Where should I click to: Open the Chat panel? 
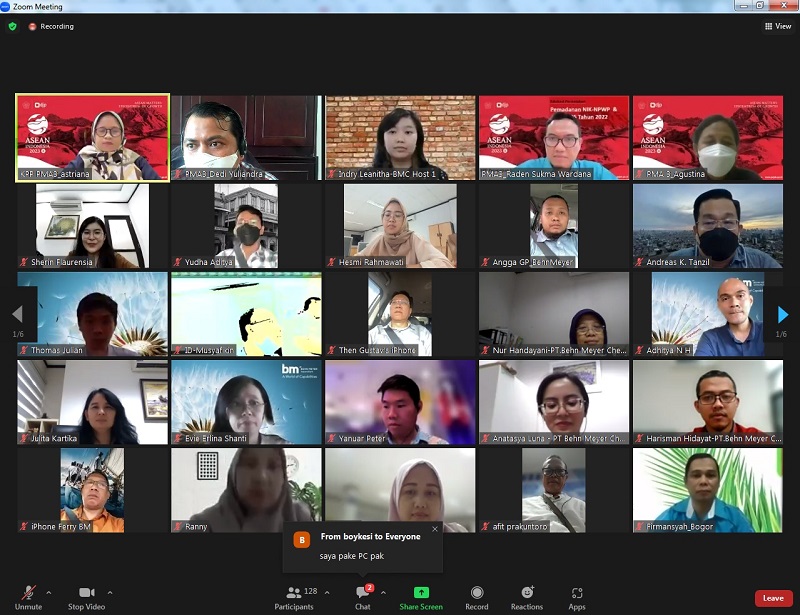362,593
